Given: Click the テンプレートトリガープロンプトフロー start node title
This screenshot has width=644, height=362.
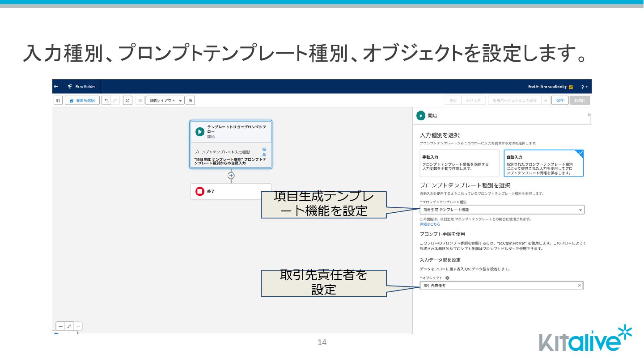Looking at the screenshot, I should [x=236, y=129].
